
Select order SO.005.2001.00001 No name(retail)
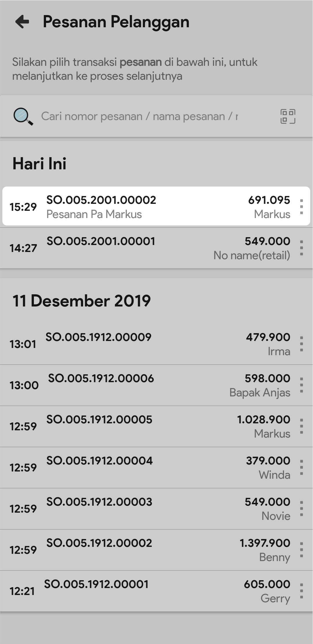tap(145, 248)
